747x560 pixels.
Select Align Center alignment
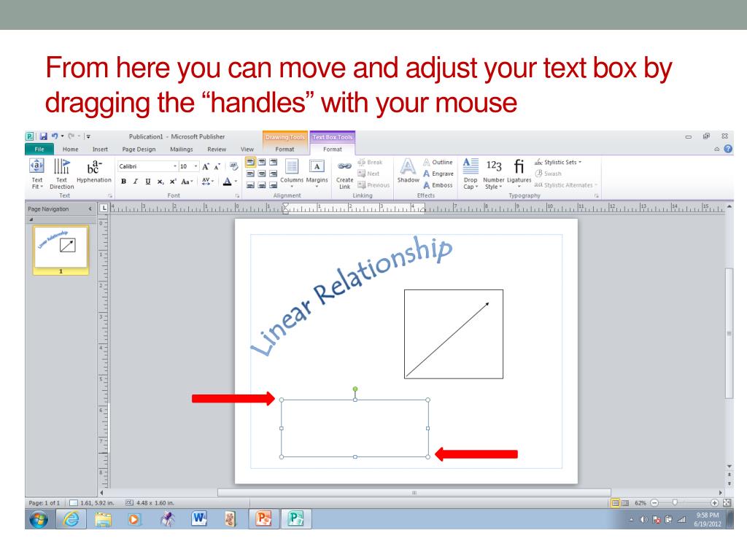[262, 174]
